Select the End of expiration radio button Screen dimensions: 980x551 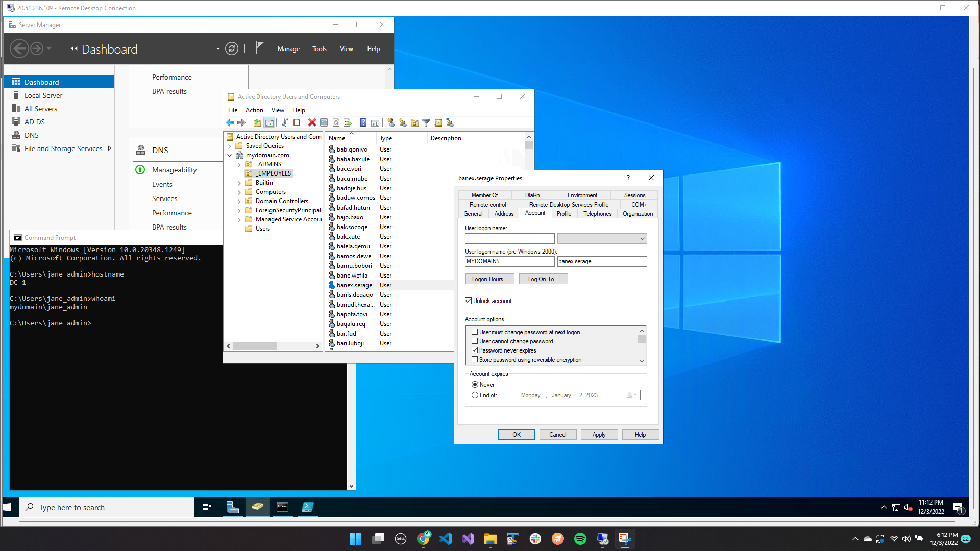click(475, 395)
